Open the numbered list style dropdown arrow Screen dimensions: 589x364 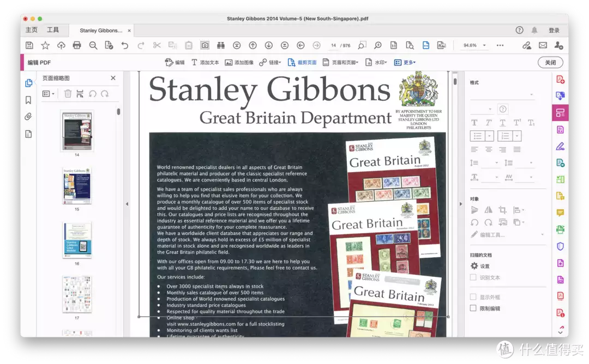coord(517,136)
